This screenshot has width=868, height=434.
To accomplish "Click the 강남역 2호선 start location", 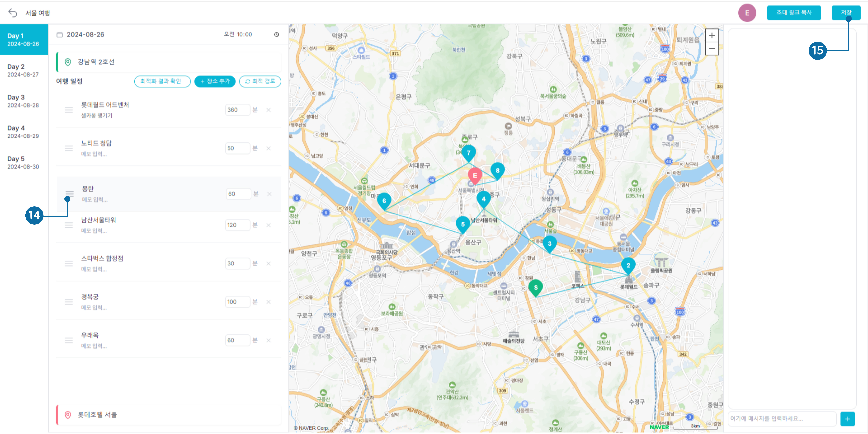I will tap(169, 62).
